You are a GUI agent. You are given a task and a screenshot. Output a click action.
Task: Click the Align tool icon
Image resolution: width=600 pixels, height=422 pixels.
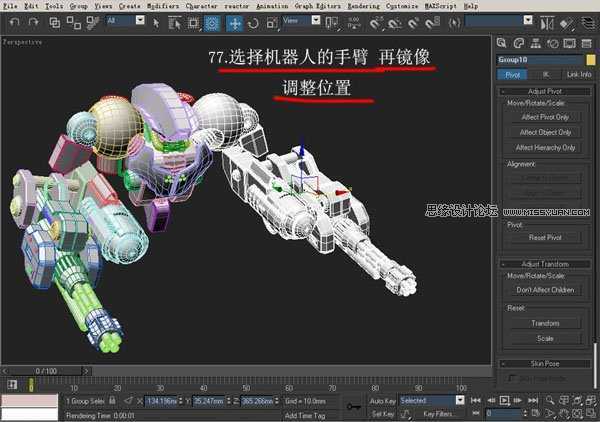[x=566, y=23]
